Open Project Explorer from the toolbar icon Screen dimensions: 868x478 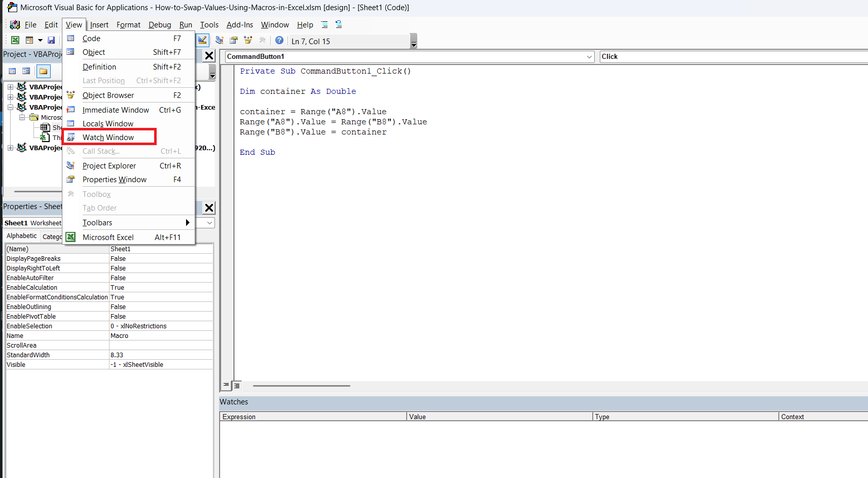point(220,40)
